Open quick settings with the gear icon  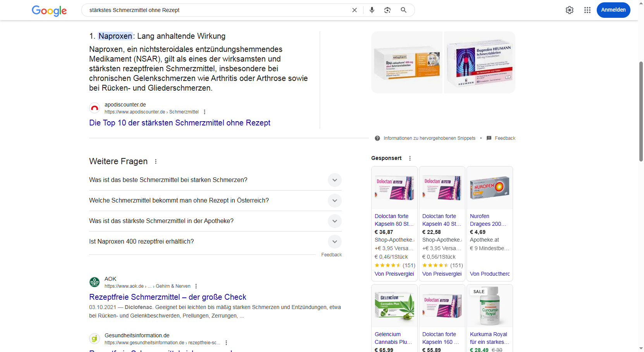pos(569,10)
